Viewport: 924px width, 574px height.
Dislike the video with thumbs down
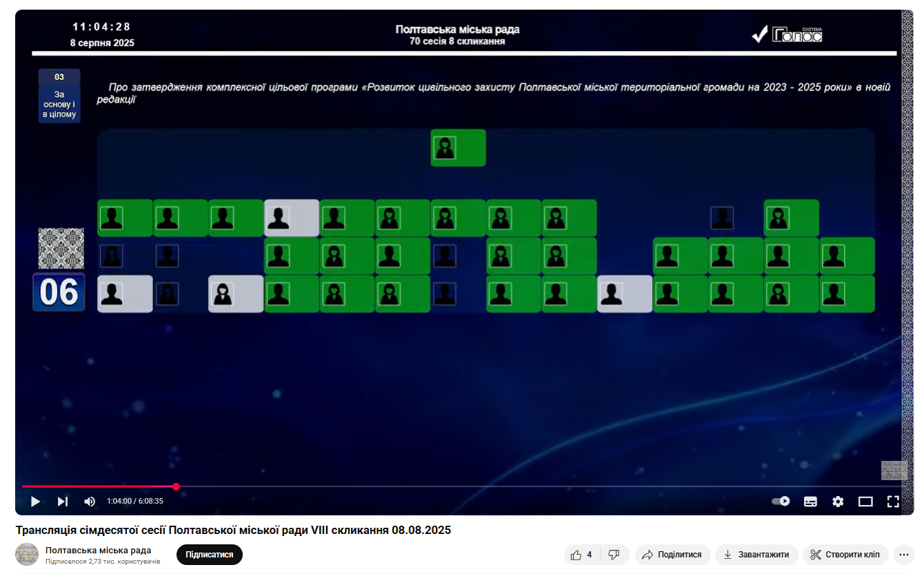(614, 555)
